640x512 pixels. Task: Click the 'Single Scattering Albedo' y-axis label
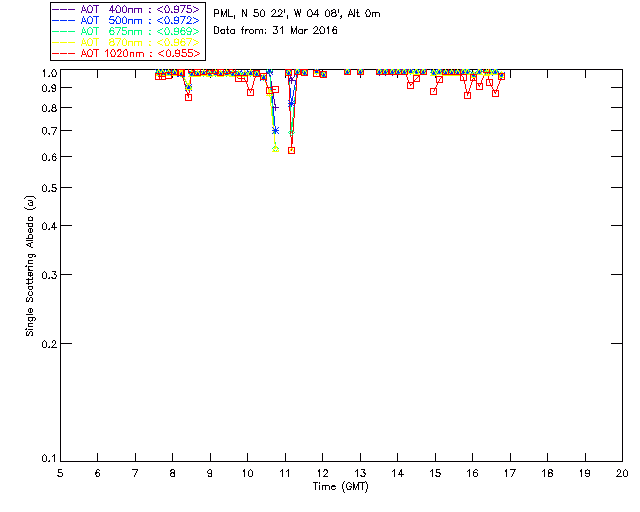tap(30, 265)
